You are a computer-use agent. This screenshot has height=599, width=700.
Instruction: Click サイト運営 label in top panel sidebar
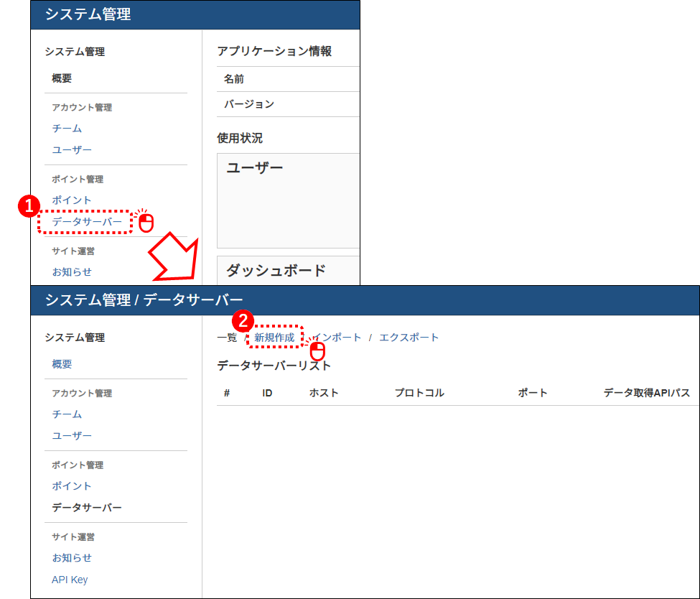[73, 251]
